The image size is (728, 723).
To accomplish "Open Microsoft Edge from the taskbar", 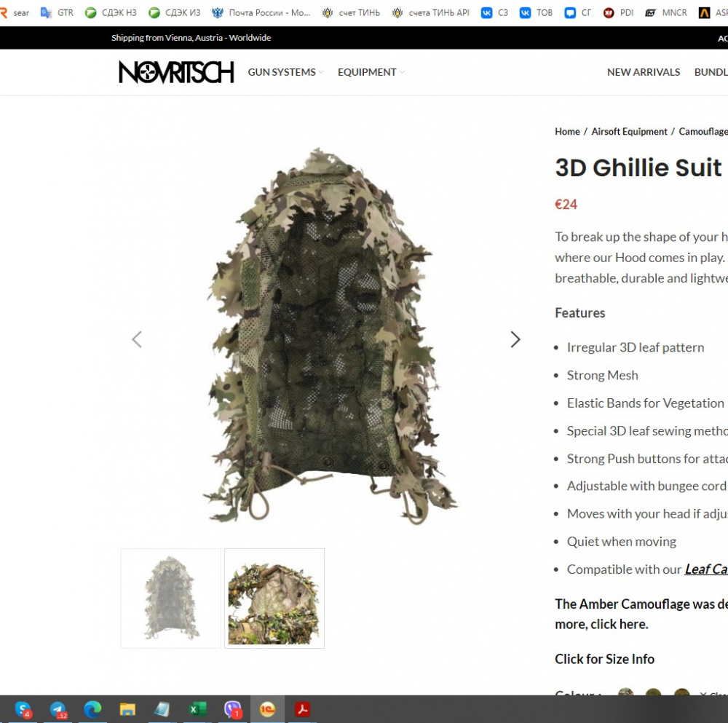I will (93, 709).
